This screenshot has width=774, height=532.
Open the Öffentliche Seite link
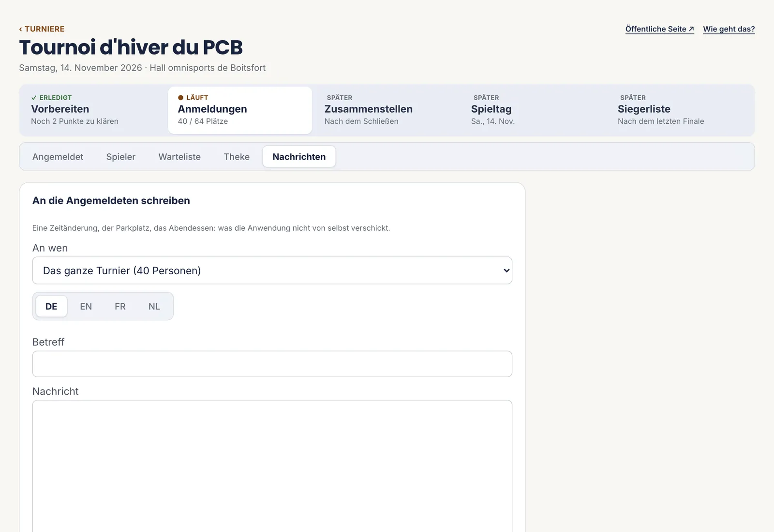coord(659,29)
